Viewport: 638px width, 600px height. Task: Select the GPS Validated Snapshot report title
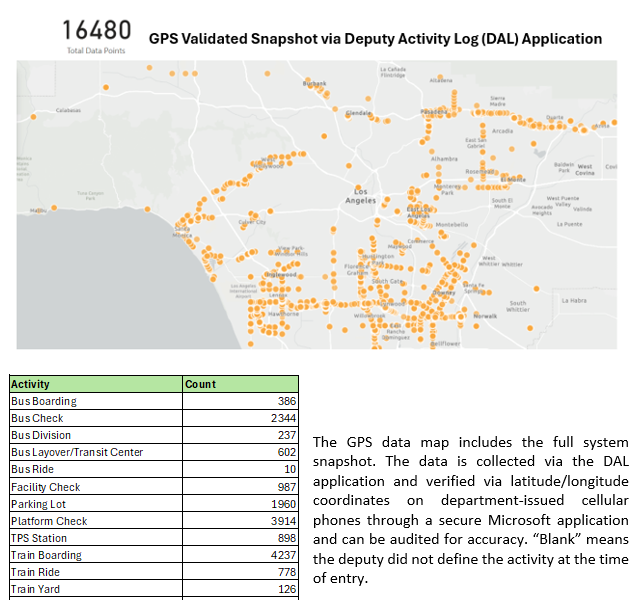[x=375, y=39]
